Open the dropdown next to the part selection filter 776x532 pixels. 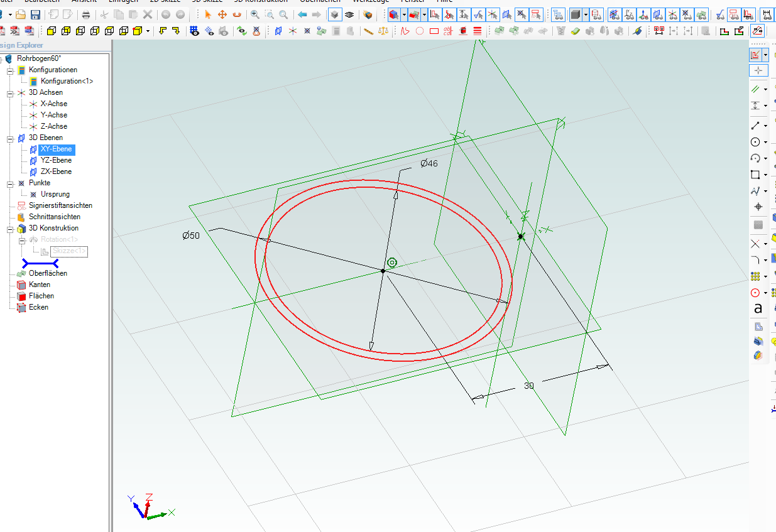coord(403,14)
